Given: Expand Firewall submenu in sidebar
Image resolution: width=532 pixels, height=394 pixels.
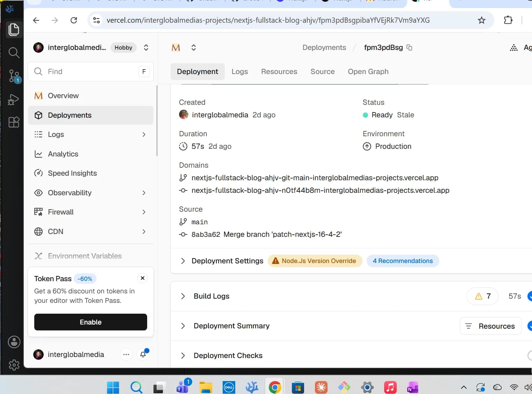Looking at the screenshot, I should tap(144, 212).
